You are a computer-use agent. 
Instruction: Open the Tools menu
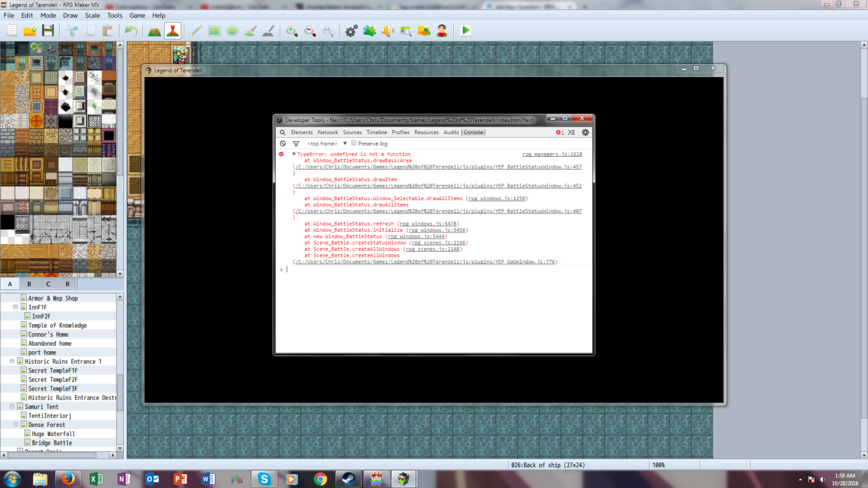(115, 15)
